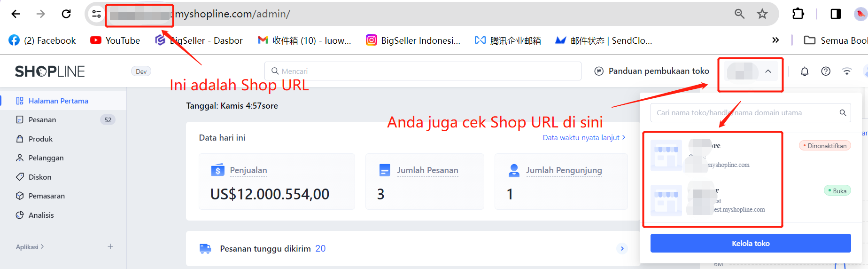
Task: Click the 52 badge next to Pesanan
Action: pyautogui.click(x=108, y=119)
